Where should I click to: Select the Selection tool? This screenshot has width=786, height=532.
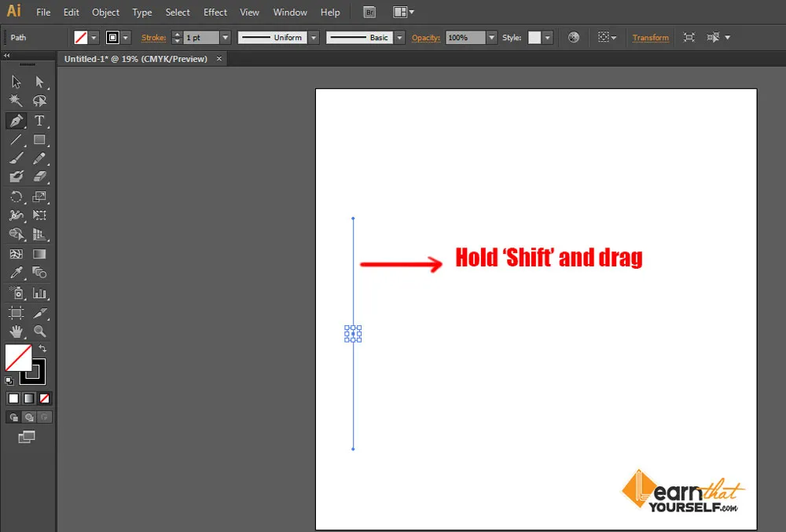coord(16,81)
